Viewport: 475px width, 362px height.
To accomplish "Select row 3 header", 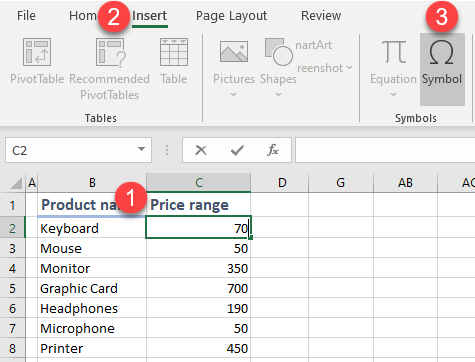I will coord(12,249).
